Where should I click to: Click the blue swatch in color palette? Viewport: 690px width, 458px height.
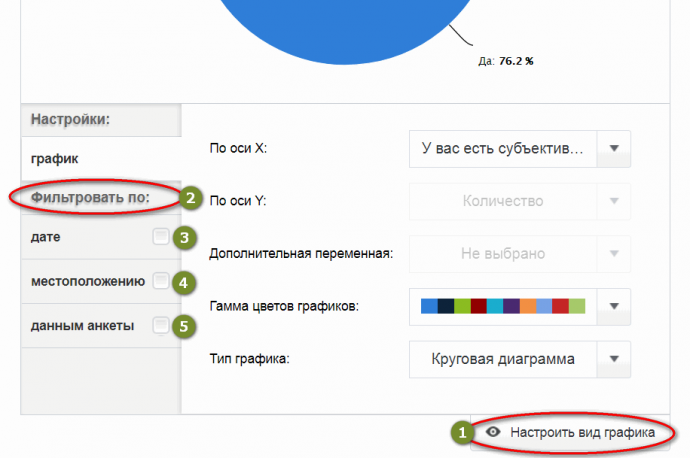coord(429,306)
